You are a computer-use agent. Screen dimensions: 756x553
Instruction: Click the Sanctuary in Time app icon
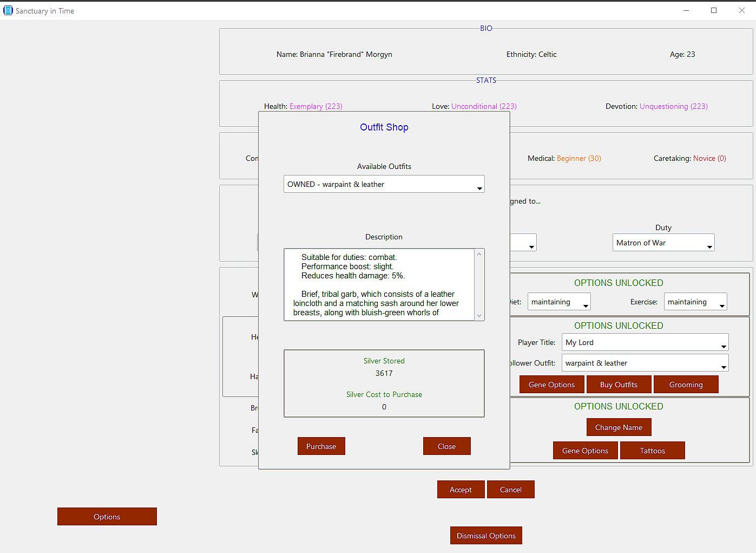pyautogui.click(x=8, y=10)
